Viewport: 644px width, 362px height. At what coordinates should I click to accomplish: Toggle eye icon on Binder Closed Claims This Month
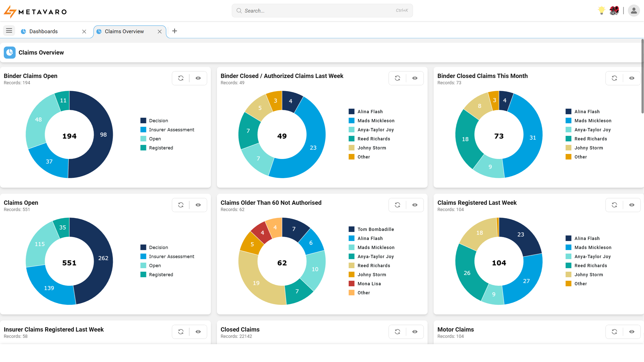pyautogui.click(x=632, y=78)
